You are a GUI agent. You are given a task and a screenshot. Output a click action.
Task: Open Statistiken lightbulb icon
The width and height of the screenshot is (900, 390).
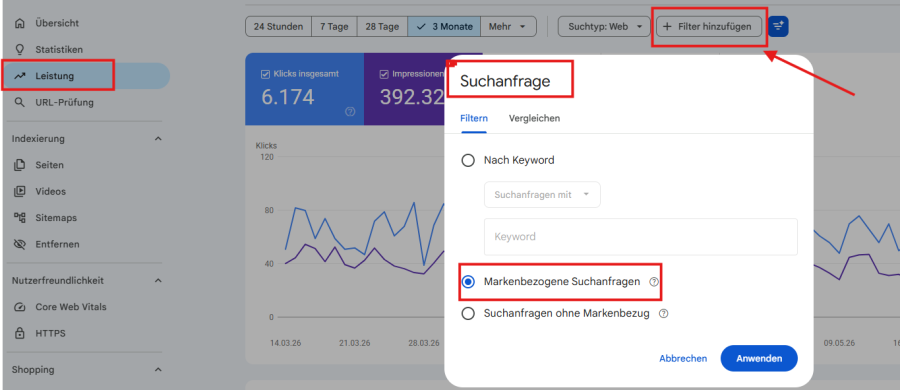20,50
